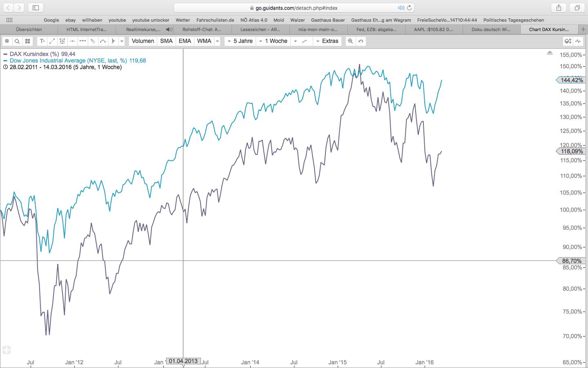Open the line chart type dropdown

click(x=301, y=41)
